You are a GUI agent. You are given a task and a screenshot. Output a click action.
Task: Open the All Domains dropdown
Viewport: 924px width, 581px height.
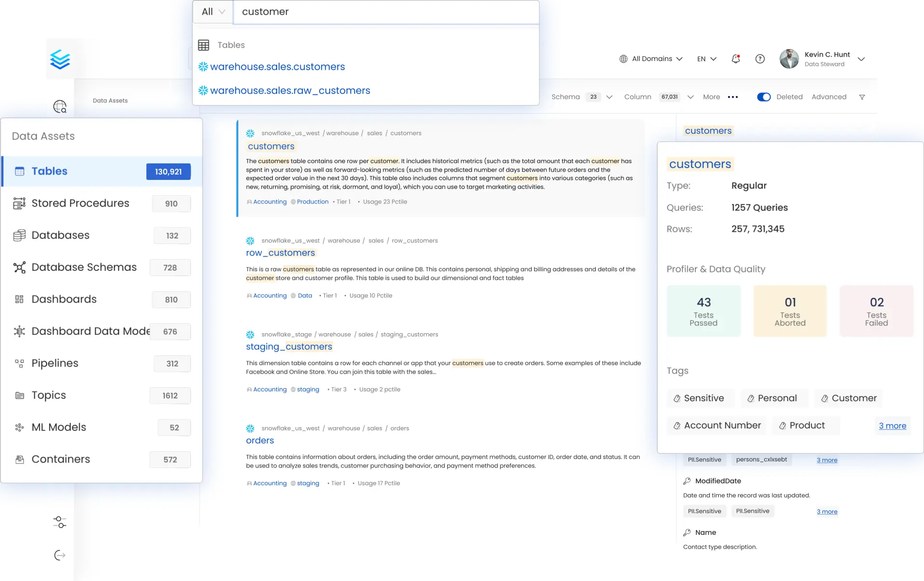point(652,58)
